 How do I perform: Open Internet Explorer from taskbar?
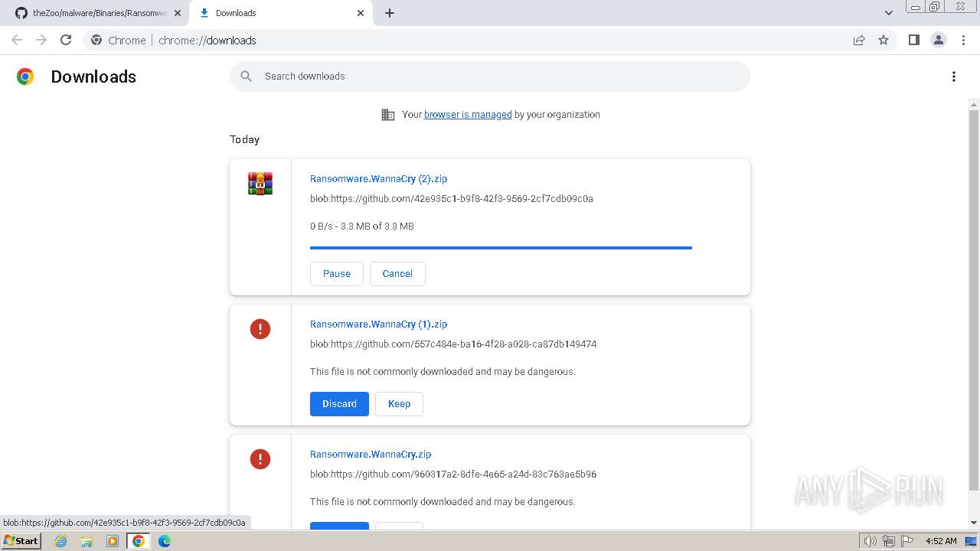click(60, 541)
